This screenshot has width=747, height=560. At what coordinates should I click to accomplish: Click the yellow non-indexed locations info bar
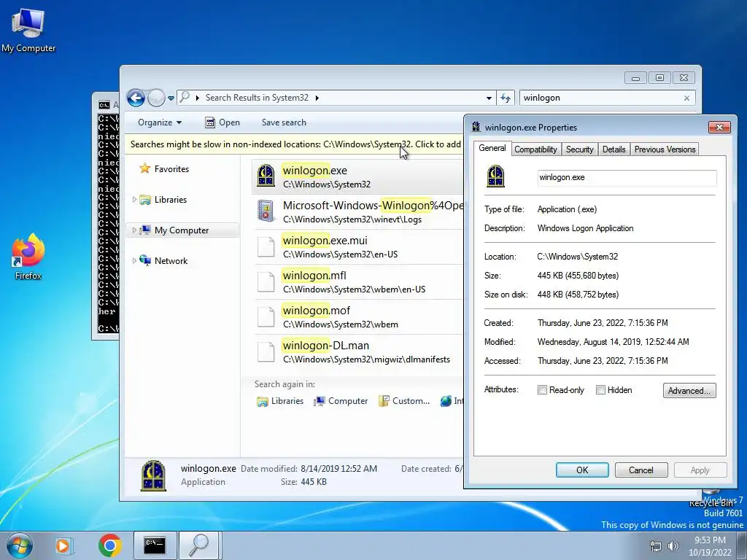(x=294, y=144)
